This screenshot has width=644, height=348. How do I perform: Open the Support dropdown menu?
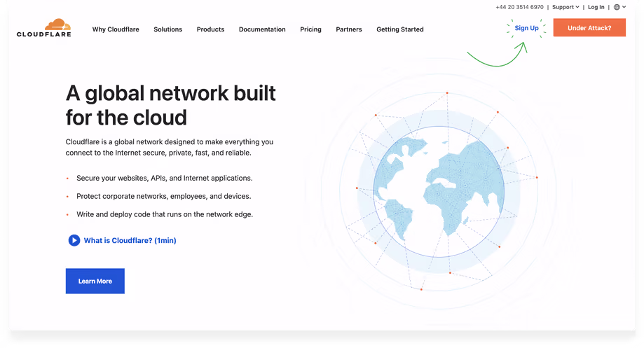click(565, 7)
